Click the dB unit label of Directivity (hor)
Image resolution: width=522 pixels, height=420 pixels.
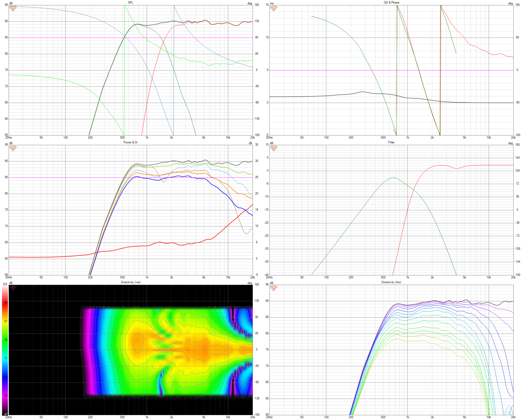pyautogui.click(x=272, y=283)
